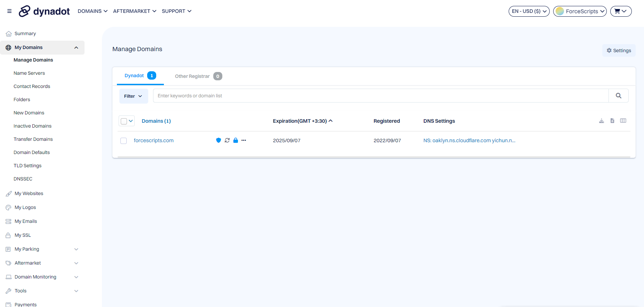Click the keywords or domain list search field
The width and height of the screenshot is (644, 307).
pos(381,96)
